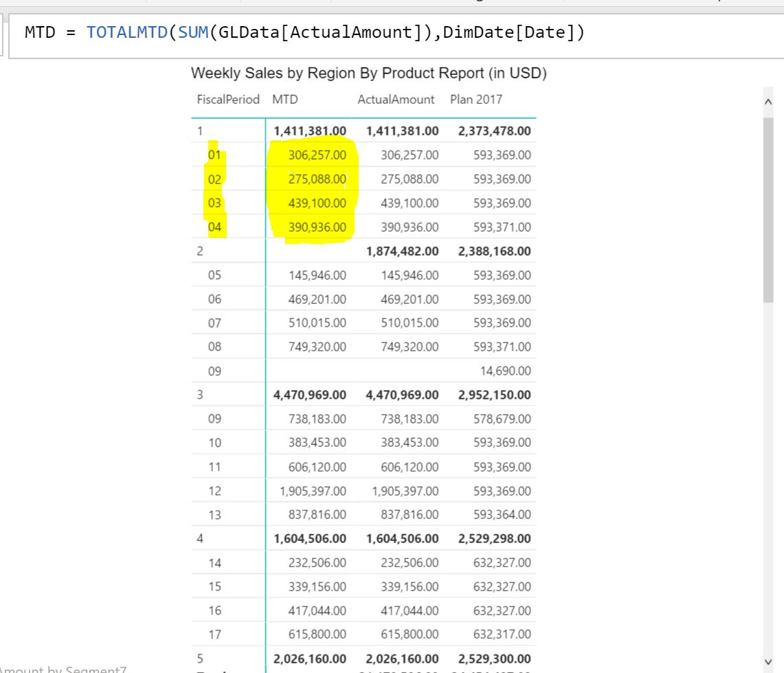Screen dimensions: 784x673
Task: Click MTD value 390,936.00
Action: coord(317,227)
